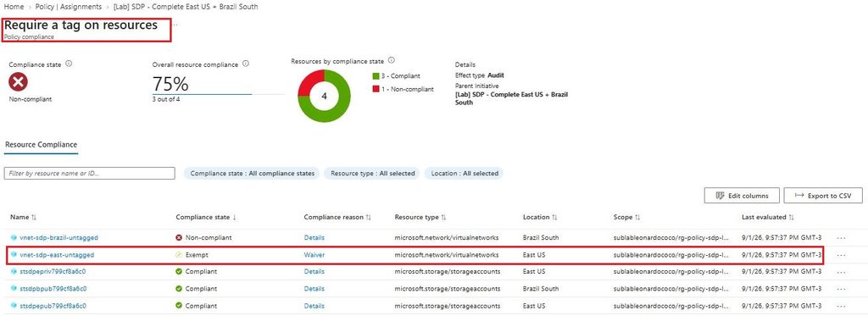Click Non-compliant icon in vnet-sdp-brazil row
The height and width of the screenshot is (316, 868).
click(x=179, y=237)
